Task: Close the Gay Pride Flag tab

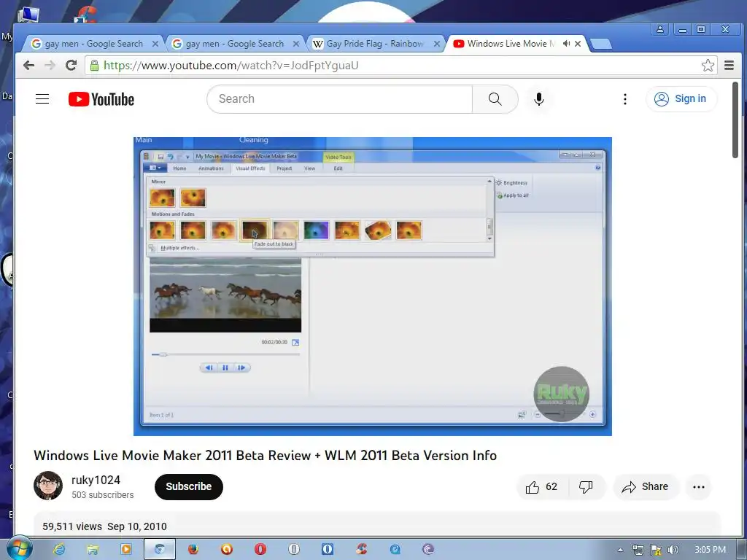Action: (x=437, y=44)
